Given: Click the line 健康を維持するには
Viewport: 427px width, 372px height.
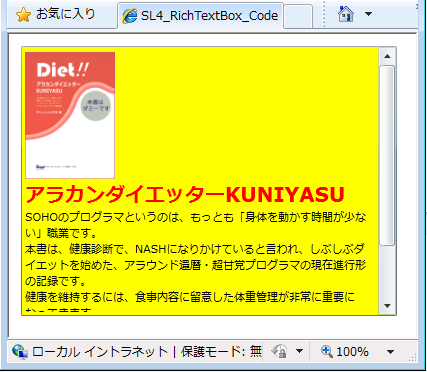Looking at the screenshot, I should [190, 297].
